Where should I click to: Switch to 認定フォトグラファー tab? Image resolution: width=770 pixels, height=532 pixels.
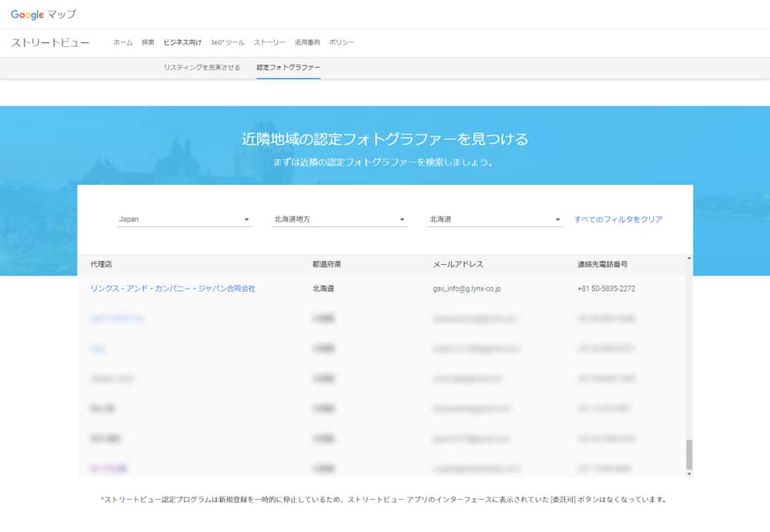pyautogui.click(x=288, y=67)
